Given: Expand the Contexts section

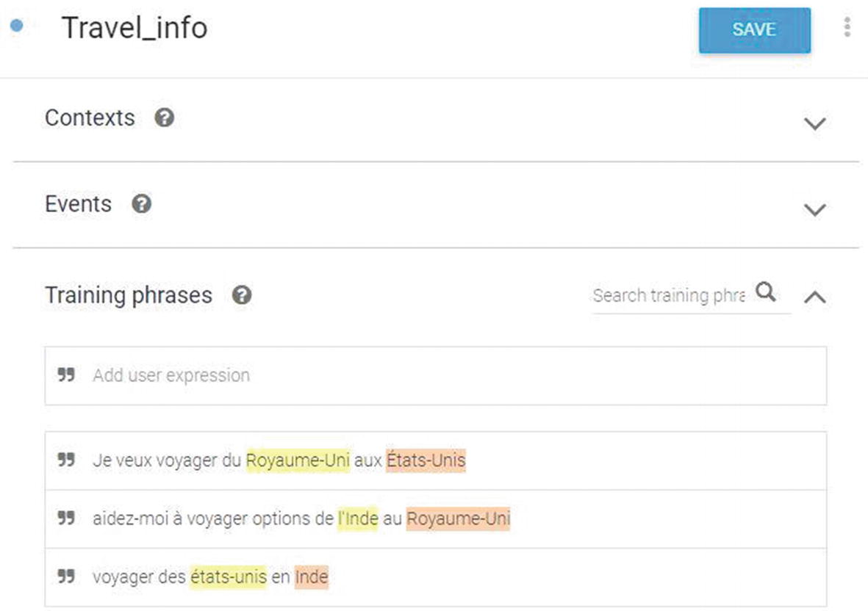Looking at the screenshot, I should click(815, 123).
